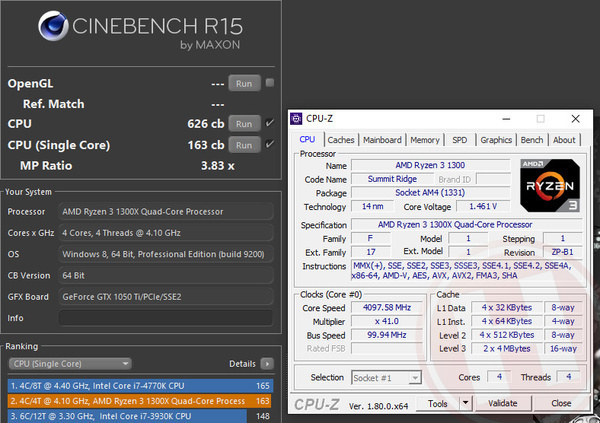600x423 pixels.
Task: Click the L1 Data 4 x 32 KBytes value
Action: pyautogui.click(x=507, y=308)
